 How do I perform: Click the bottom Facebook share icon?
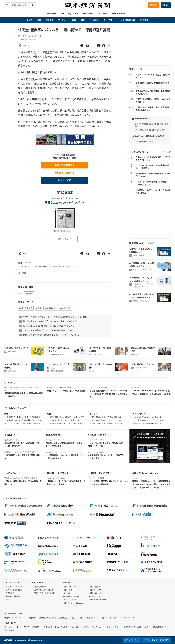104,254
